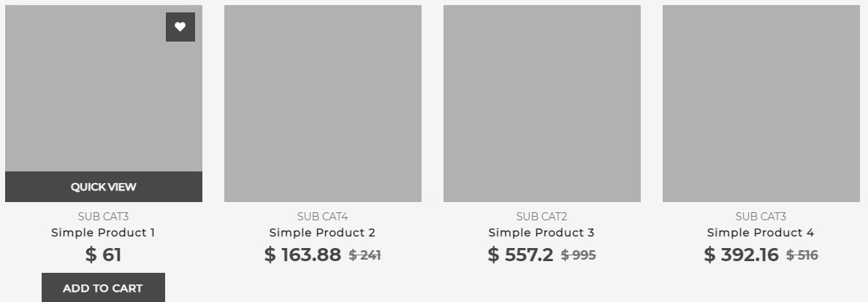Click the Simple Product 4 image
868x302 pixels.
point(761,103)
